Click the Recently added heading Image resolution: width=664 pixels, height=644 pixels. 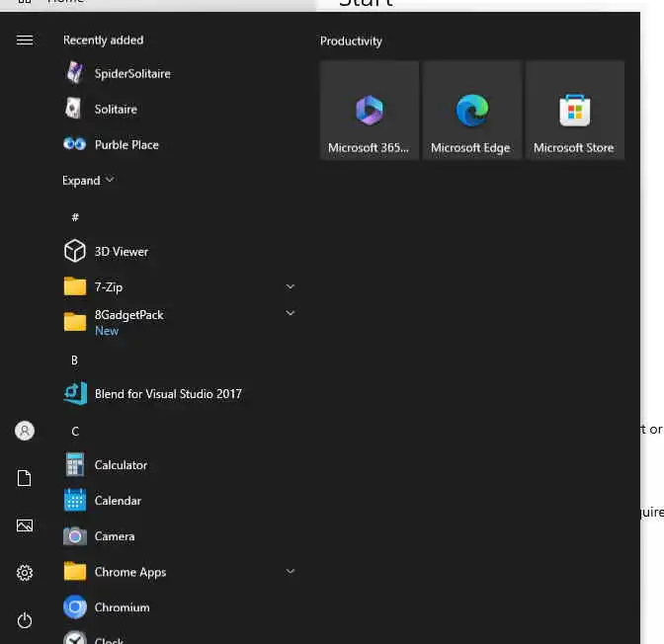pyautogui.click(x=104, y=40)
